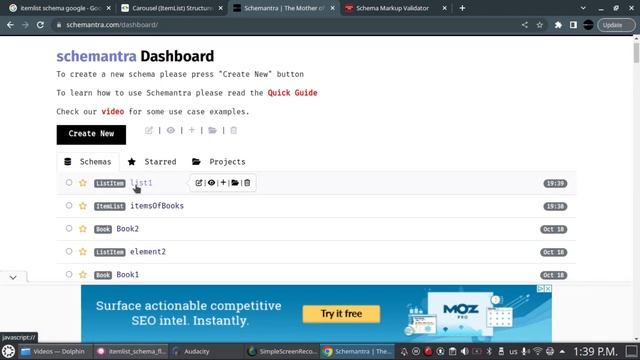Share this page via share icon

pos(524,25)
